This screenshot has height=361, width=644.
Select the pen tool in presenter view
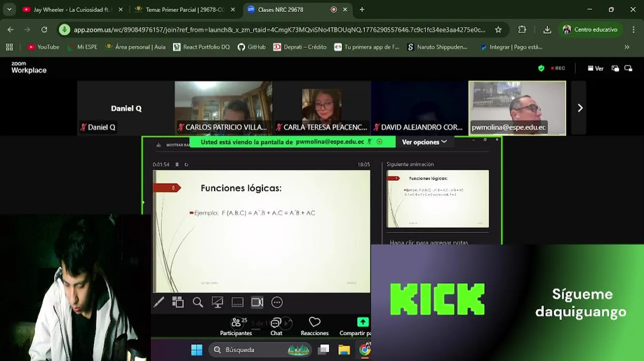[x=158, y=302]
